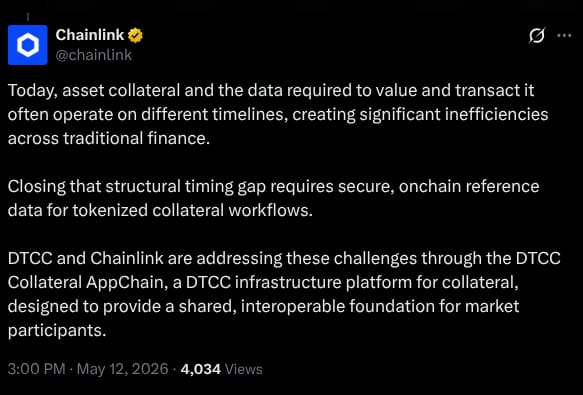Image resolution: width=583 pixels, height=395 pixels.
Task: Click the gold verified badge beside Chainlink
Action: tap(135, 36)
